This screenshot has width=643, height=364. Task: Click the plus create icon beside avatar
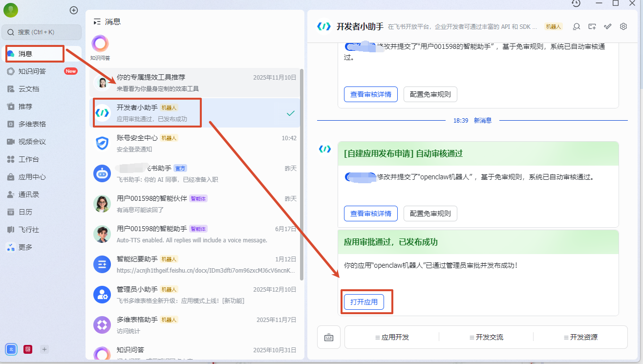(74, 10)
